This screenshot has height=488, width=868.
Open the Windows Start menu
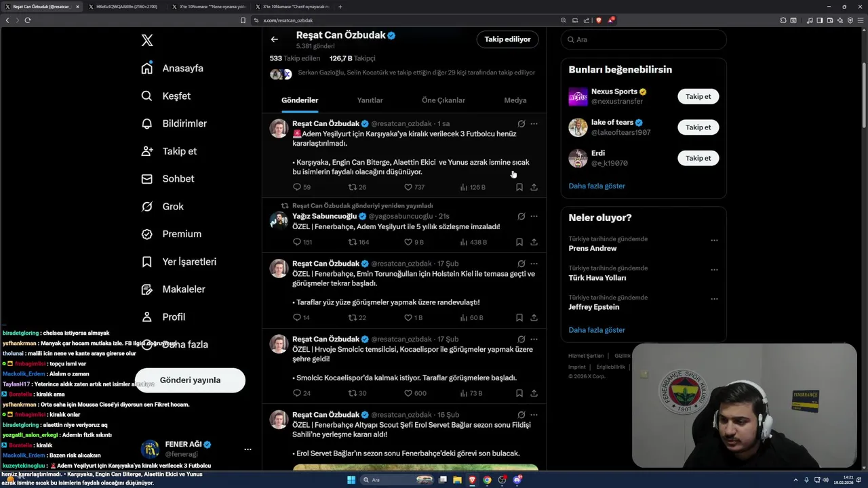click(x=351, y=480)
